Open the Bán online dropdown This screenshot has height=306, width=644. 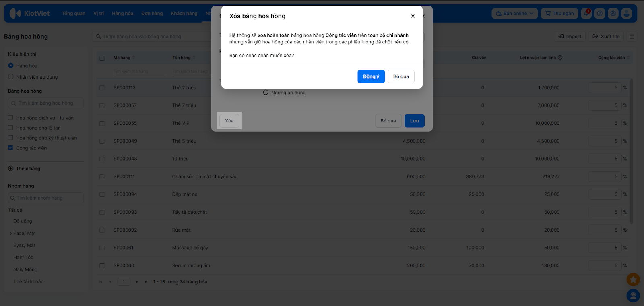[x=514, y=14]
